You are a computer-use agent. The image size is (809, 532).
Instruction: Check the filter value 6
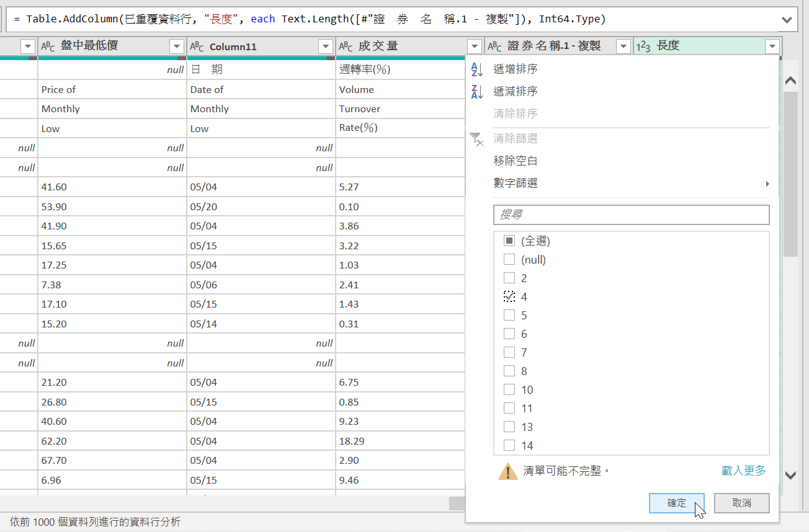509,334
